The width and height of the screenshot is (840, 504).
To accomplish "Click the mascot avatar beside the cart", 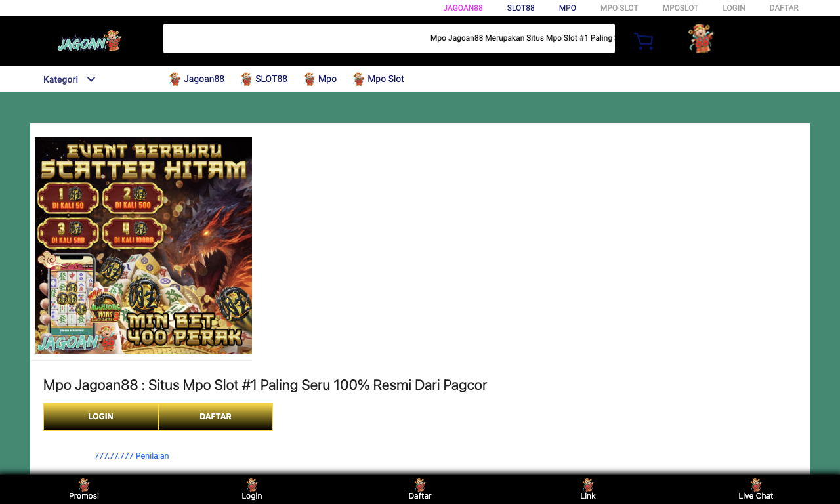I will [x=701, y=39].
